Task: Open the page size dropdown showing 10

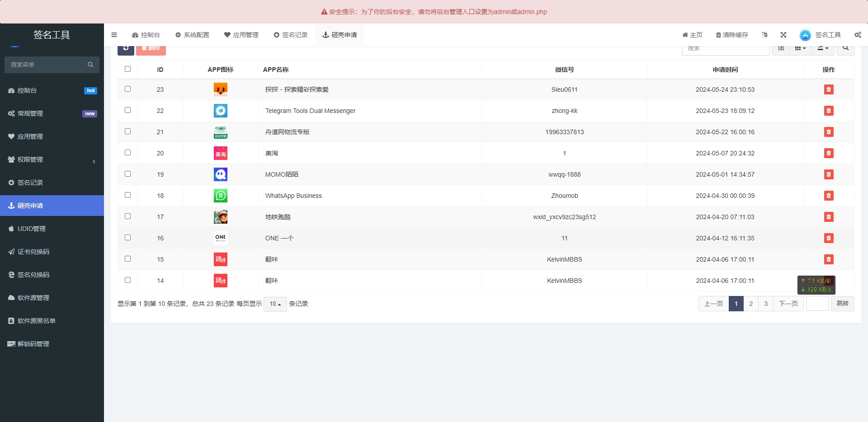Action: click(275, 304)
